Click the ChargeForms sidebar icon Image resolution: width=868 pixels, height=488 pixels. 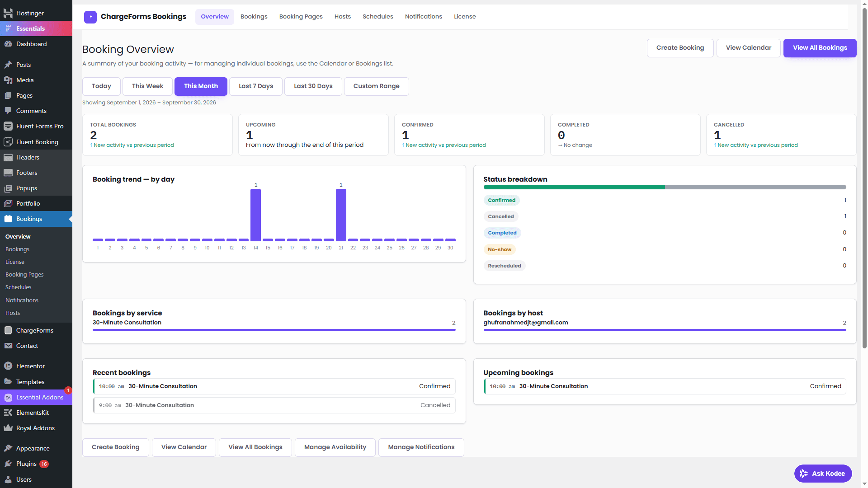point(8,330)
